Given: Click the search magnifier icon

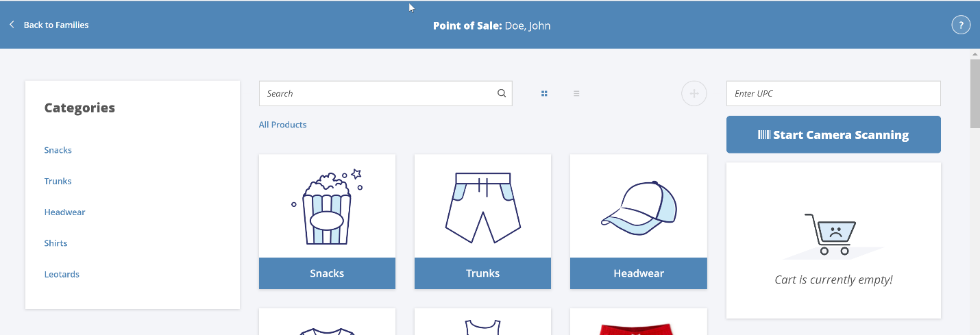Looking at the screenshot, I should [x=502, y=93].
